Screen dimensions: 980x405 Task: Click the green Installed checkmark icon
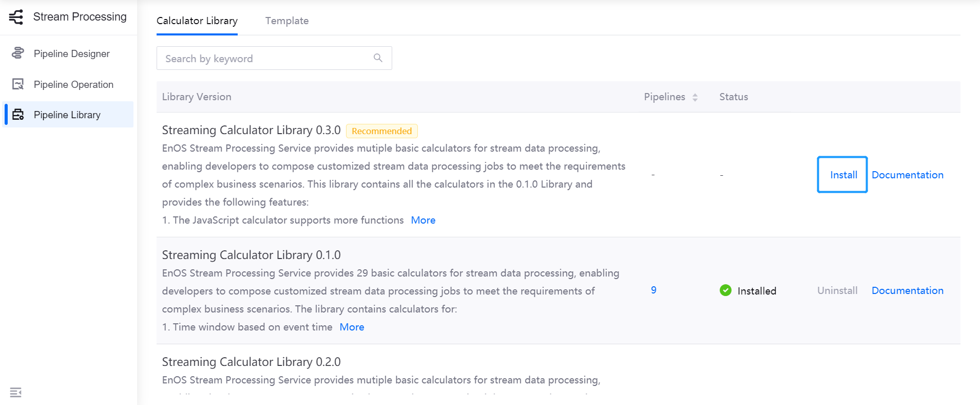(x=725, y=290)
